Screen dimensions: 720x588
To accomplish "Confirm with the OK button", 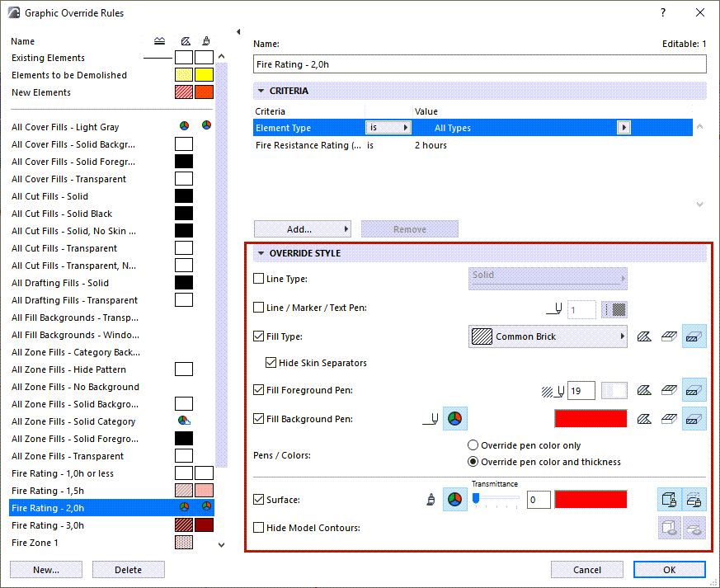I will click(x=670, y=570).
